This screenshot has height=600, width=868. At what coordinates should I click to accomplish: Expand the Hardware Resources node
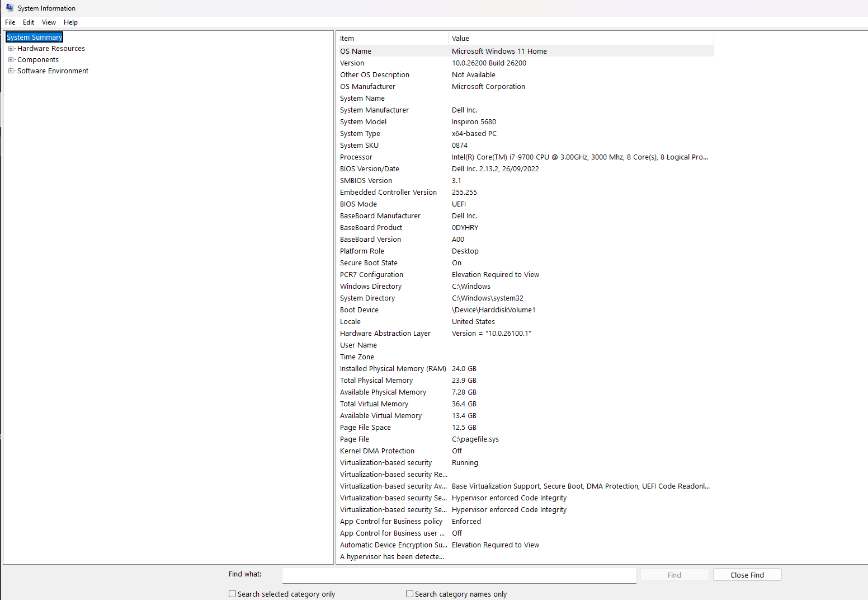(x=11, y=48)
